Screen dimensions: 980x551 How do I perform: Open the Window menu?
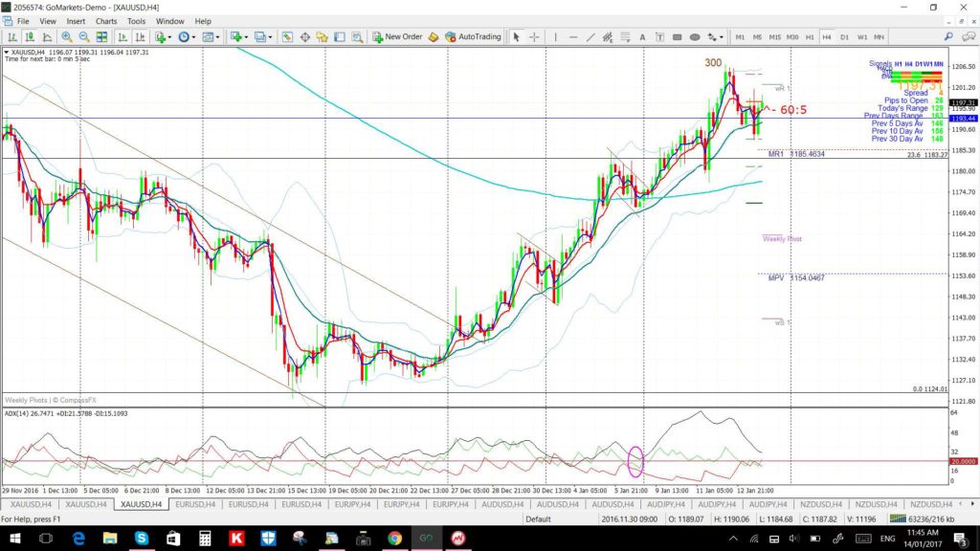pos(170,21)
